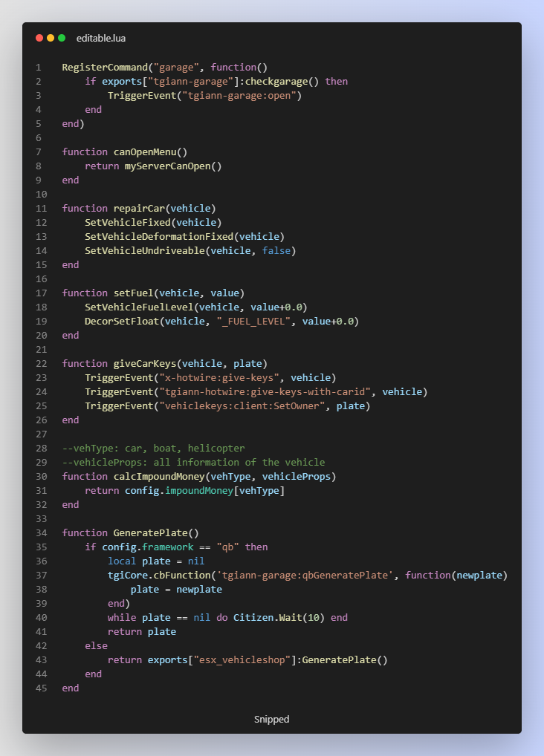Screen dimensions: 544x756
Task: Click impoundMoney property on line 31
Action: [199, 490]
